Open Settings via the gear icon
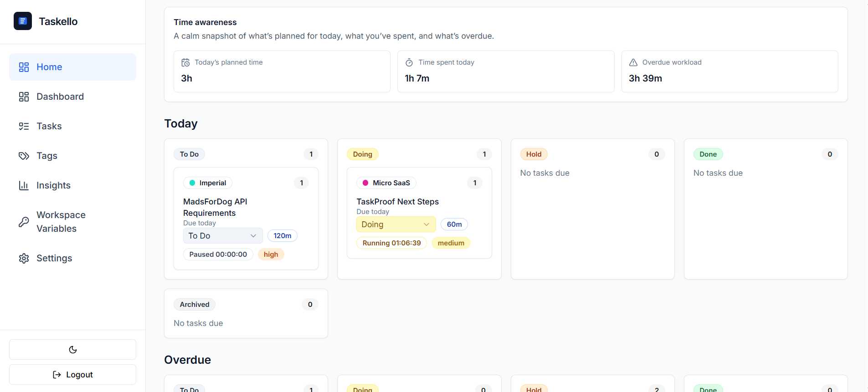 (24, 258)
